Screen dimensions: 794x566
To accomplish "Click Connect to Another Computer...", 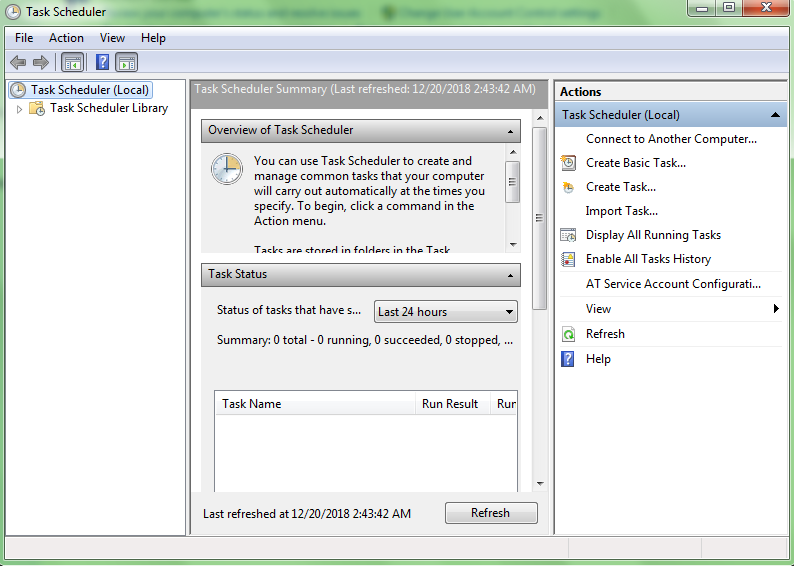I will [671, 139].
